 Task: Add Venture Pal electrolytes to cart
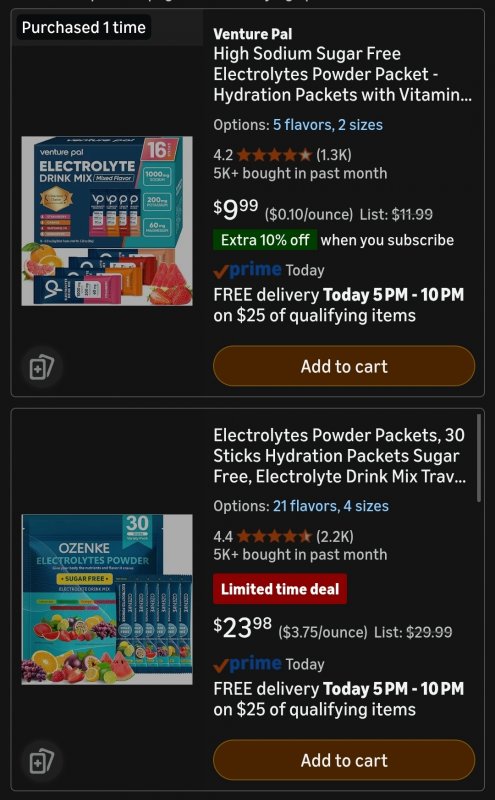(344, 366)
